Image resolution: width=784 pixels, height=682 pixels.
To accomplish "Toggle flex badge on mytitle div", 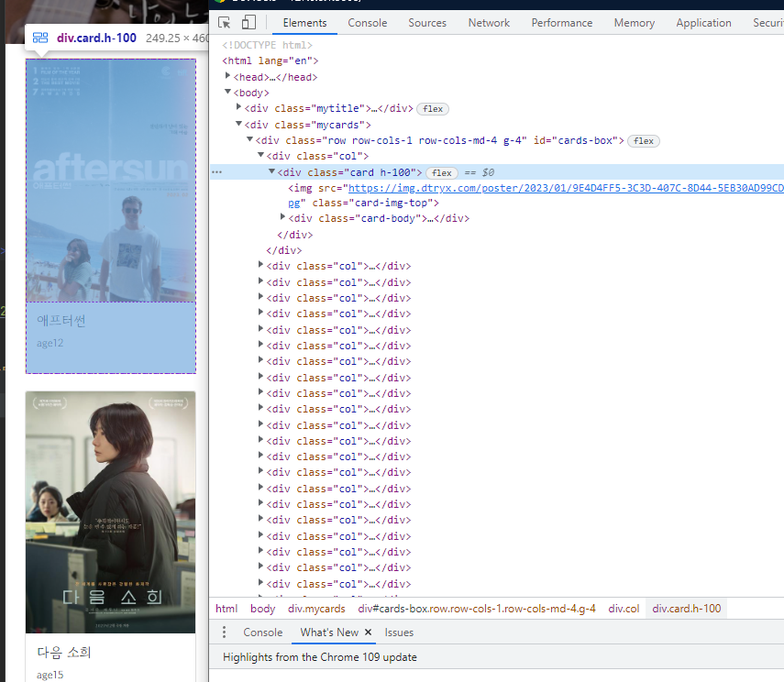I will coord(433,108).
